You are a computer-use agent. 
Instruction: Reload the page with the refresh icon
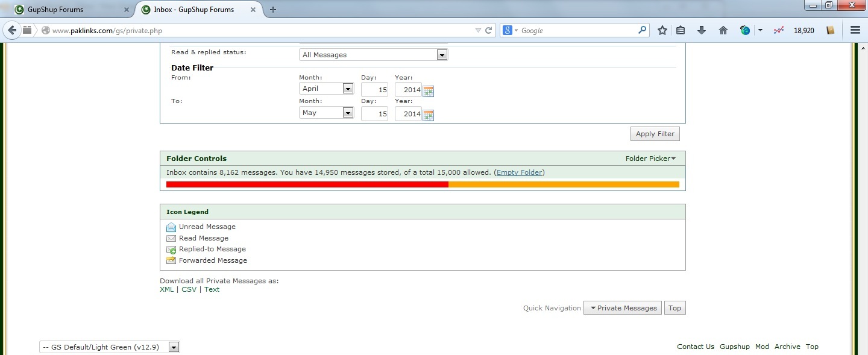pyautogui.click(x=489, y=30)
